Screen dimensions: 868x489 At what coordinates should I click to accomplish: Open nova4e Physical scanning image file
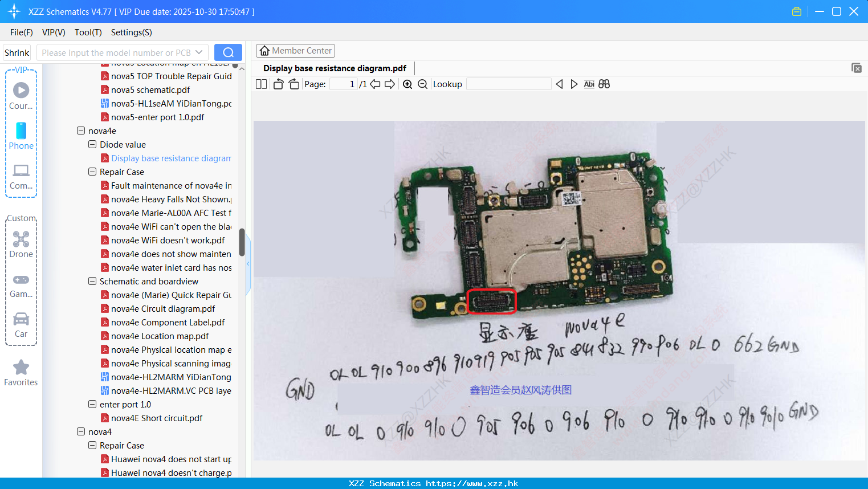tap(171, 364)
